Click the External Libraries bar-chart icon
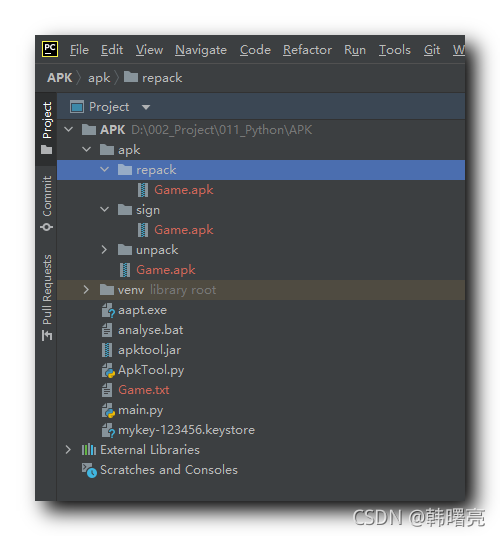The image size is (500, 536). tap(89, 450)
